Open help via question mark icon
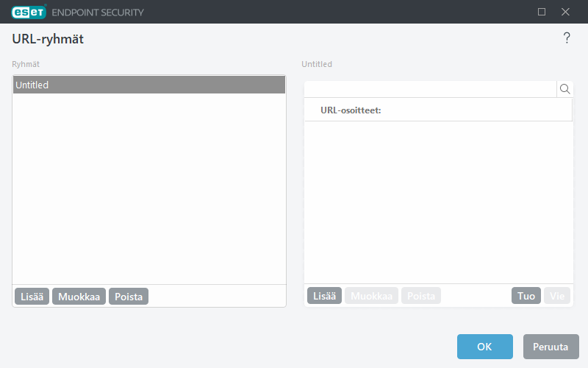The image size is (588, 368). coord(567,38)
